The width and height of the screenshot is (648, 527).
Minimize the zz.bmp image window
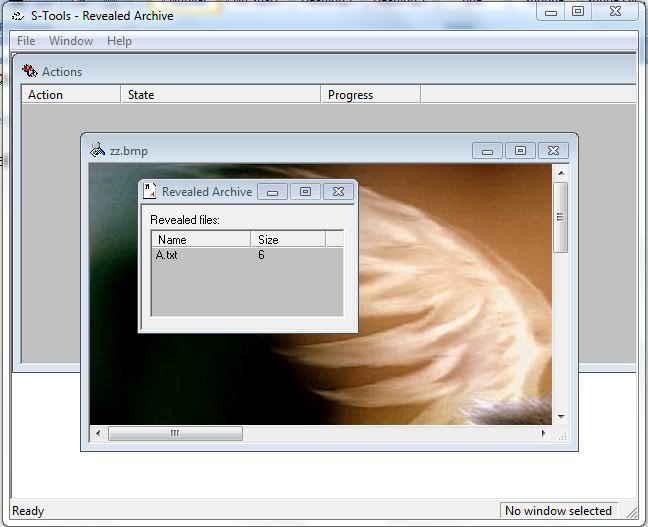[x=487, y=151]
